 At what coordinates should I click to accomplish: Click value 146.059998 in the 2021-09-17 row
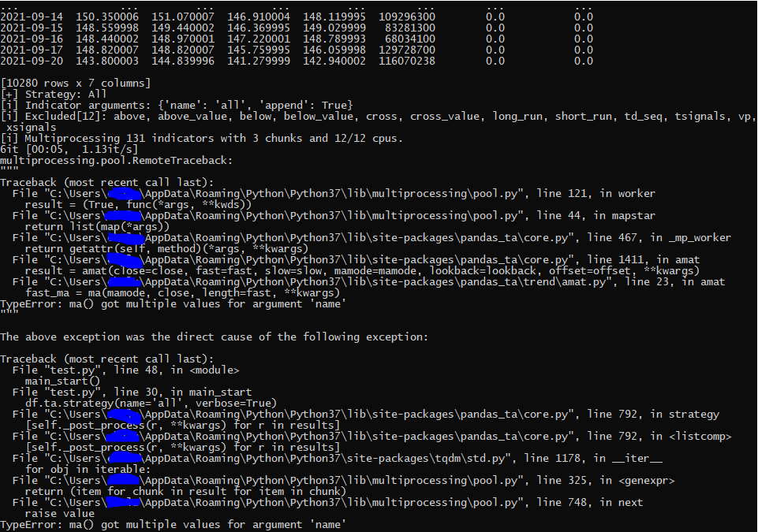[x=334, y=50]
